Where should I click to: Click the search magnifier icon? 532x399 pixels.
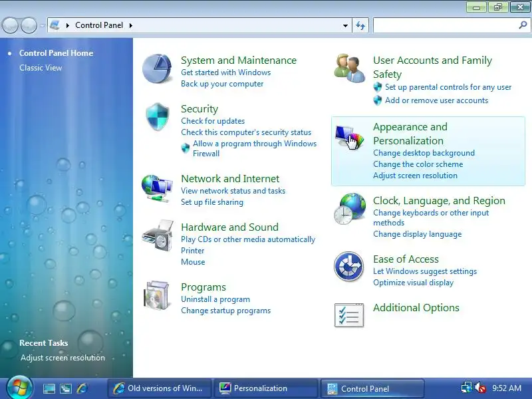[523, 25]
